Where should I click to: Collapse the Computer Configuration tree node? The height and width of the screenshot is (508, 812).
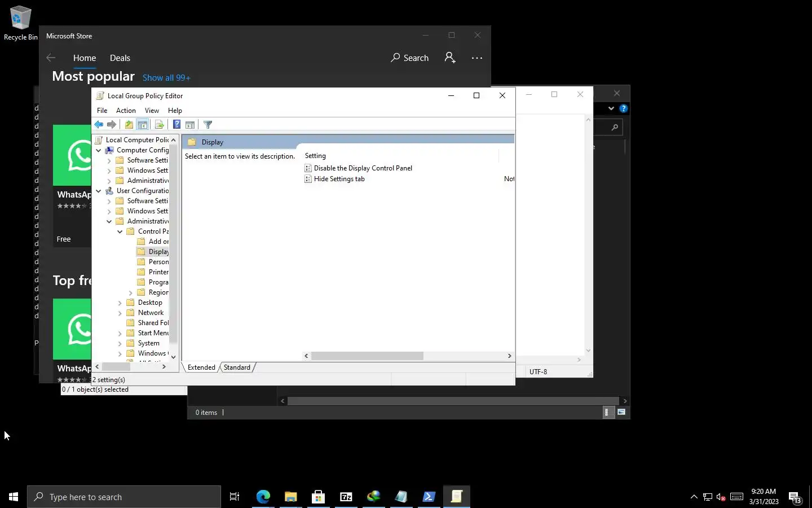pyautogui.click(x=99, y=150)
